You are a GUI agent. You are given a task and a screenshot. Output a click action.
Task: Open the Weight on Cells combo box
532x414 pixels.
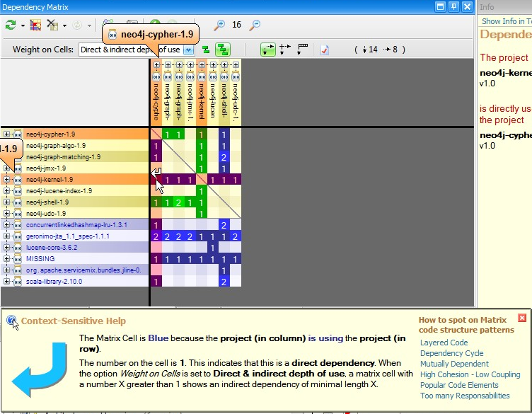click(136, 50)
